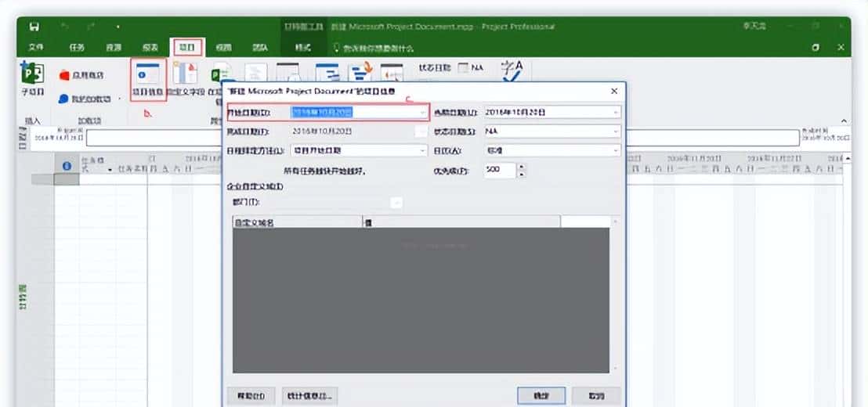Screen dimensions: 868x407
Task: Select the custom field name column header
Action: point(297,222)
